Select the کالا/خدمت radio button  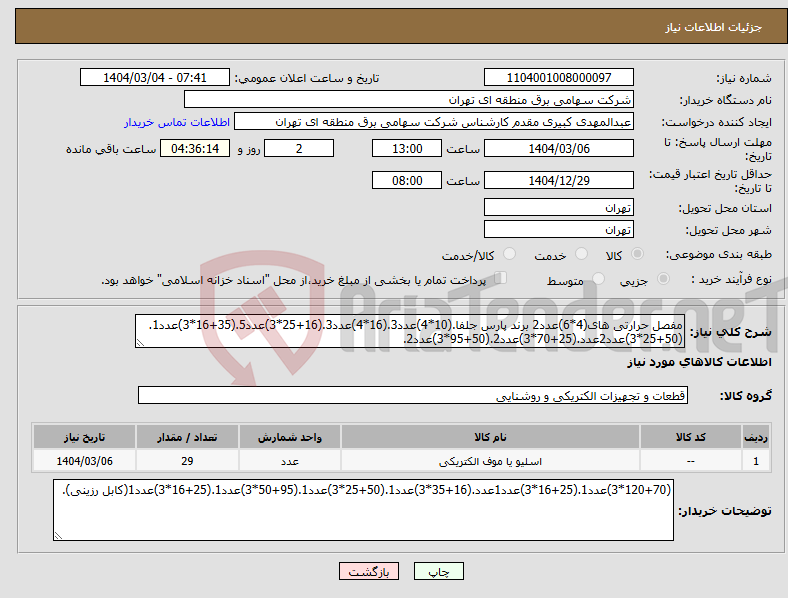[x=510, y=254]
